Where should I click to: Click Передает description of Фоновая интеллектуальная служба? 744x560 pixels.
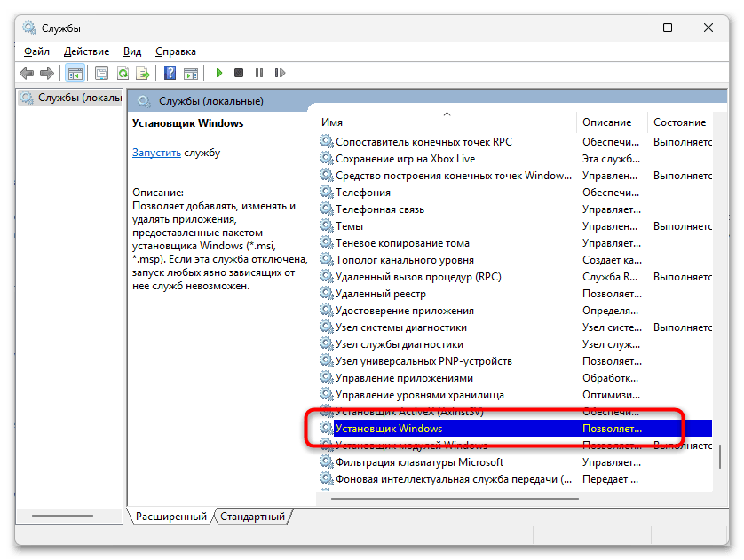(610, 479)
